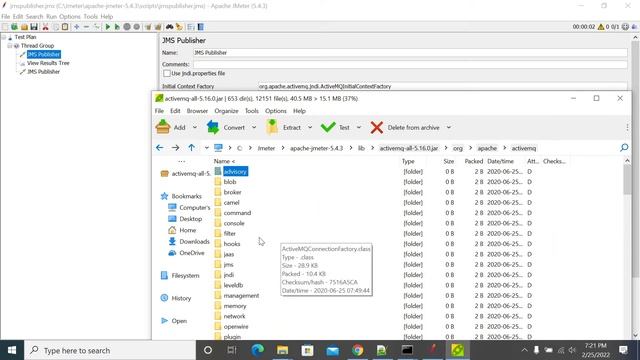Collapse the Test Plan tree node
The image size is (640, 360).
point(4,37)
